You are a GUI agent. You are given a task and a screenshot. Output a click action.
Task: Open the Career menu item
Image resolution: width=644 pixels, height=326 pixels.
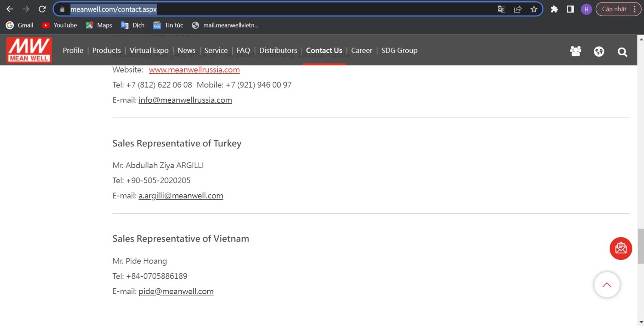tap(361, 50)
